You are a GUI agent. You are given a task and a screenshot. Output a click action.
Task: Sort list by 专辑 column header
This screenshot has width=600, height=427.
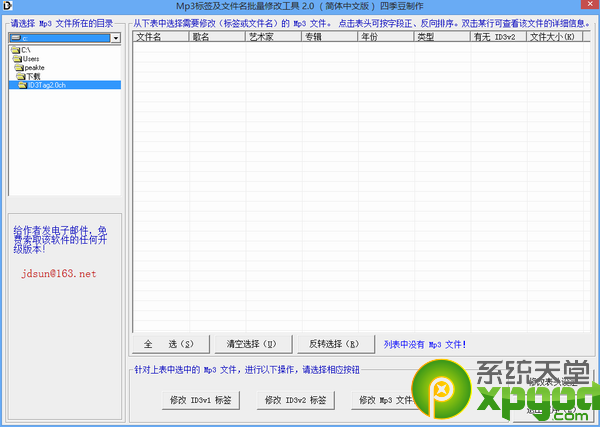tap(329, 37)
